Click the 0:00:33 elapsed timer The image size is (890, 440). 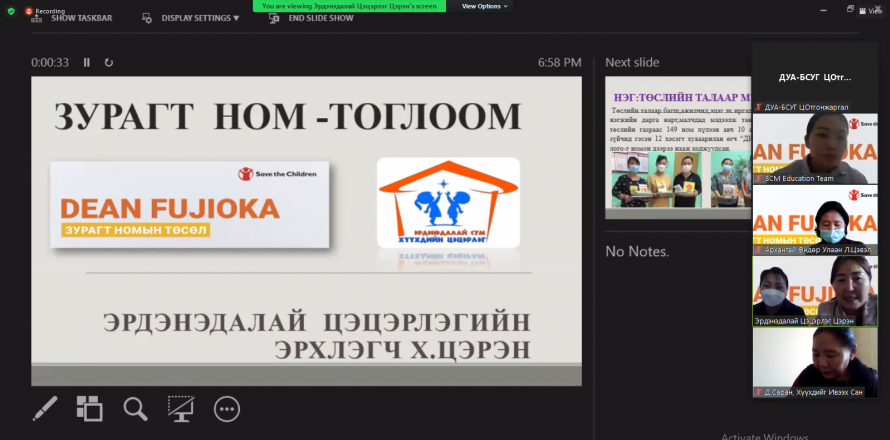(x=50, y=62)
